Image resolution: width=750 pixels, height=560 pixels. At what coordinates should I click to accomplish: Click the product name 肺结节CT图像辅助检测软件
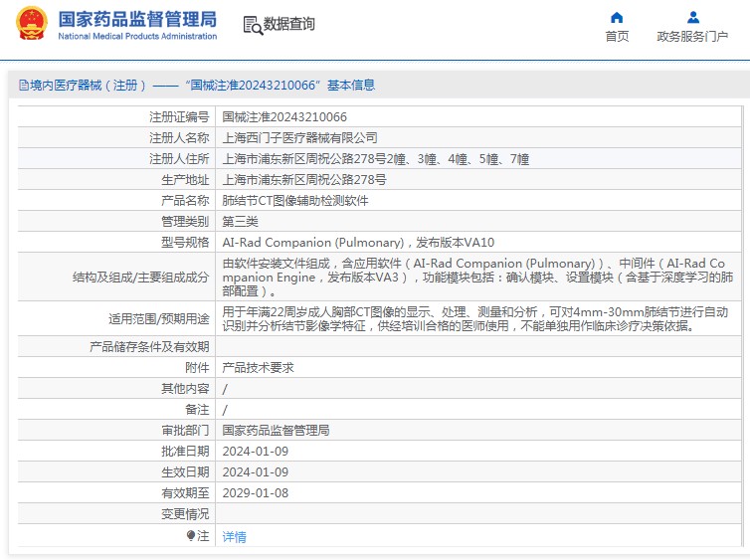[x=294, y=200]
